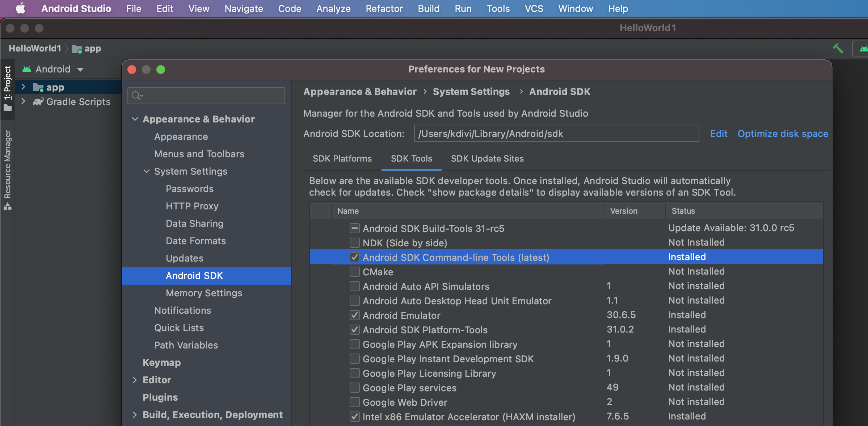Switch to the SDK Platforms tab

click(x=342, y=159)
